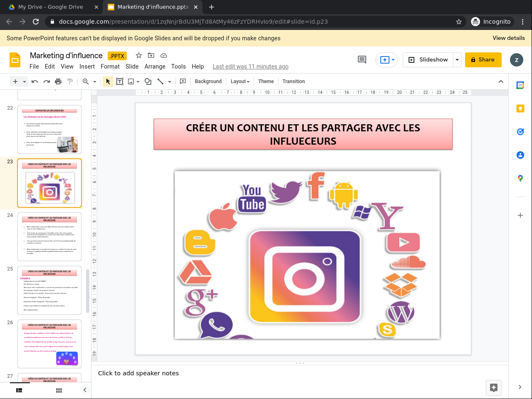Image resolution: width=532 pixels, height=399 pixels.
Task: Click the Transition button
Action: (293, 81)
